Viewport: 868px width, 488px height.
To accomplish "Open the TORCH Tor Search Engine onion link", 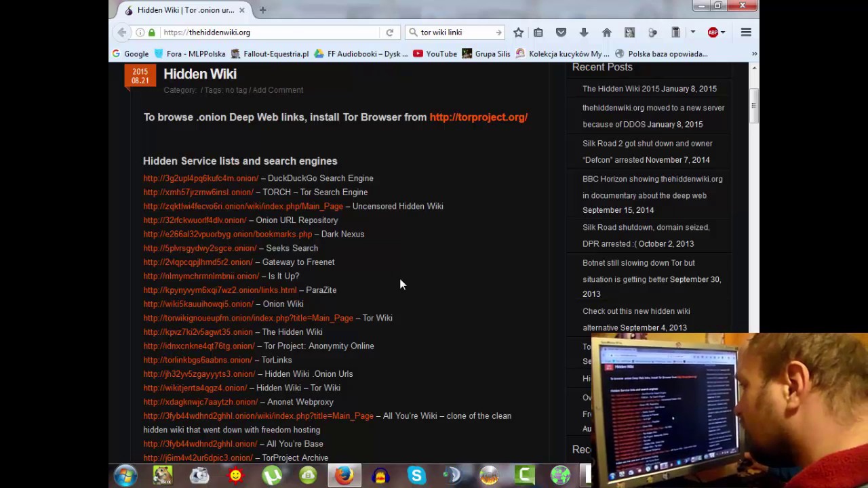I will point(198,192).
